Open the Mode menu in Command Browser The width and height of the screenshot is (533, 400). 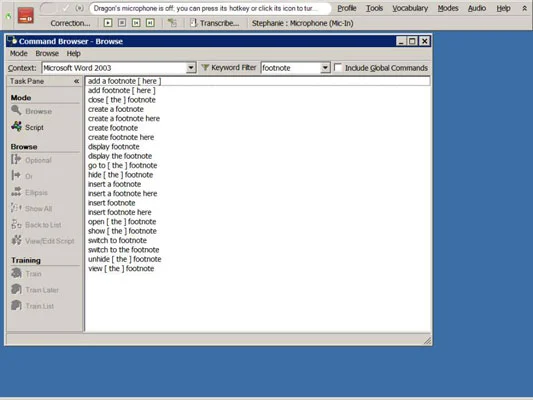(x=18, y=53)
